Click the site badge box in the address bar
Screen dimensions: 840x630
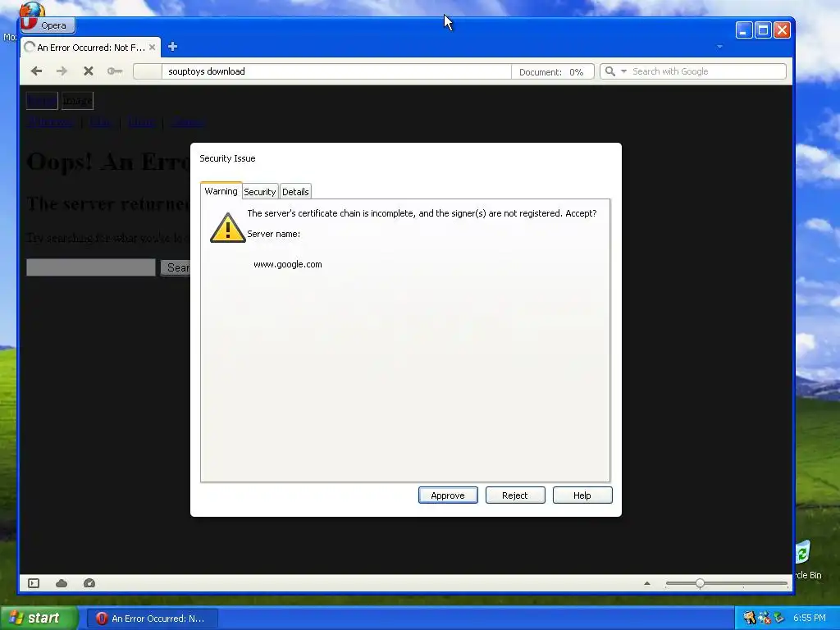pos(148,71)
